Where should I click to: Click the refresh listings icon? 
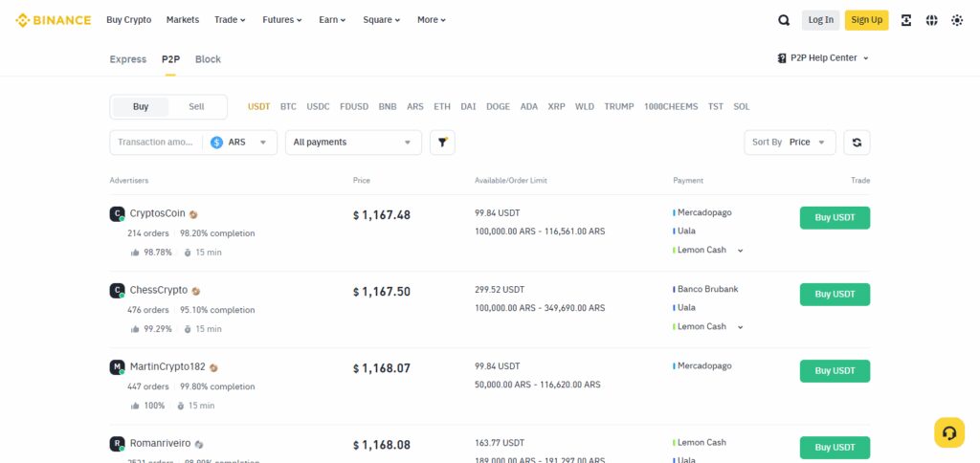857,143
